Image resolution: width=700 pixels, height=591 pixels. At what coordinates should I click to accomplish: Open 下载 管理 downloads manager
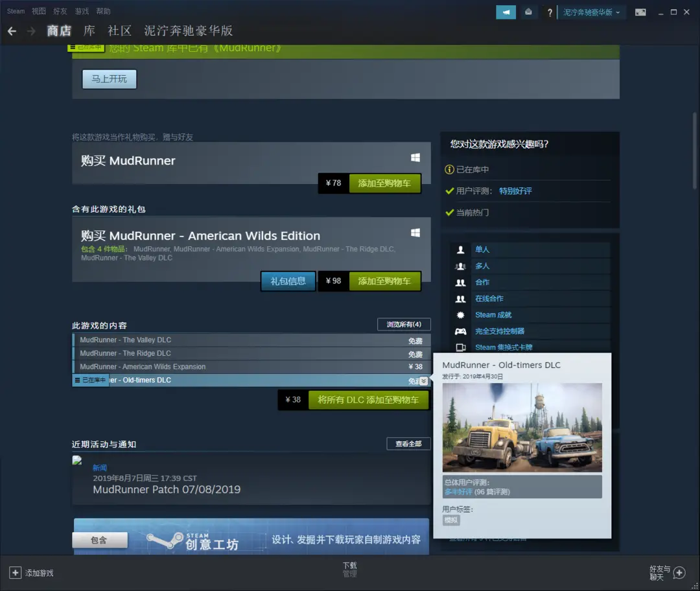349,570
